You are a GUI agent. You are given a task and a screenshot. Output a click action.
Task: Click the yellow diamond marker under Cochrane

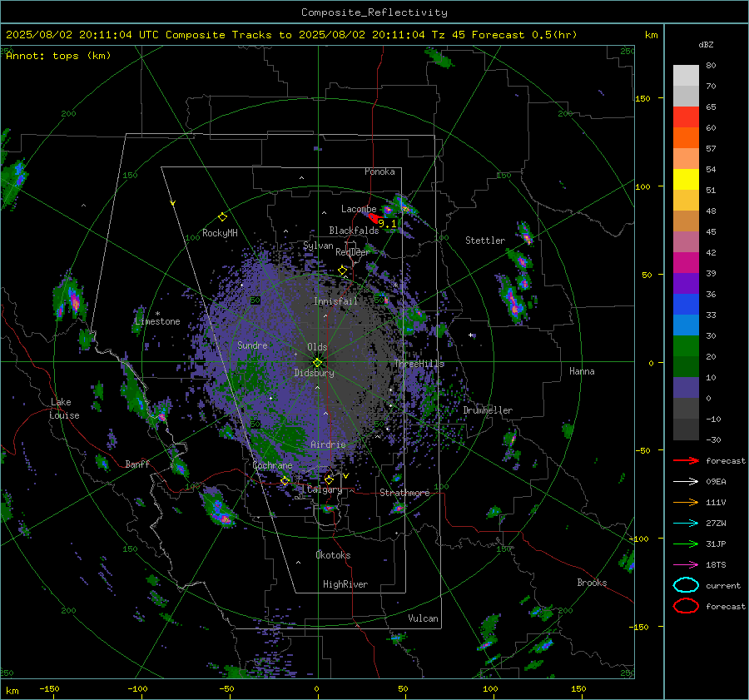(285, 480)
